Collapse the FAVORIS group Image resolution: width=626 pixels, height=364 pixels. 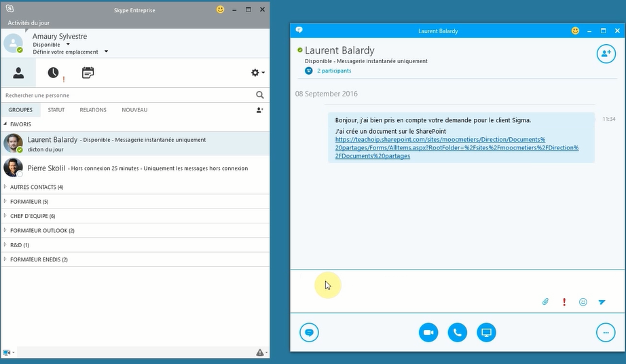coord(5,124)
